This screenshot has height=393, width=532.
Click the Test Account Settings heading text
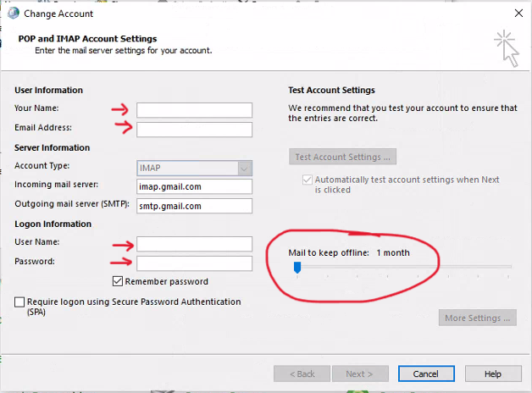coord(331,90)
